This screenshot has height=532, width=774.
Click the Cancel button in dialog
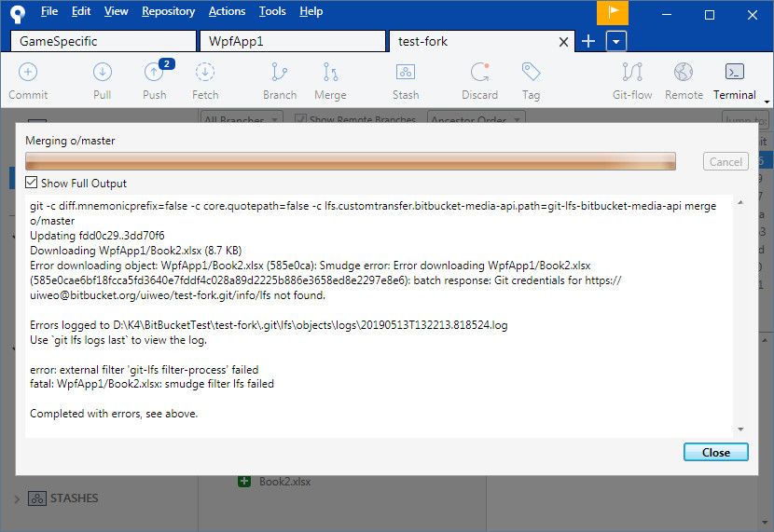coord(726,162)
